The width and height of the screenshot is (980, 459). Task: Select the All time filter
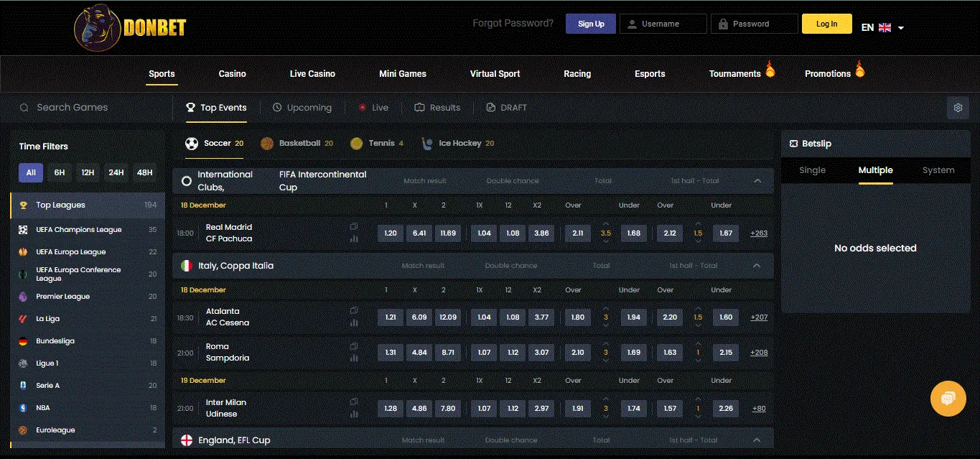pos(31,172)
